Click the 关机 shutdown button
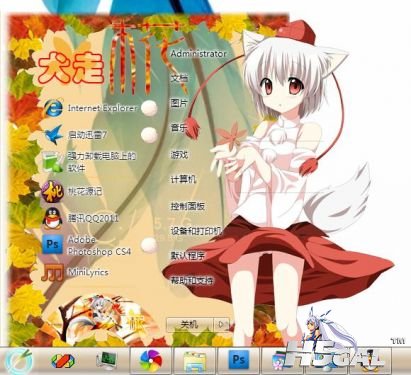 point(189,324)
